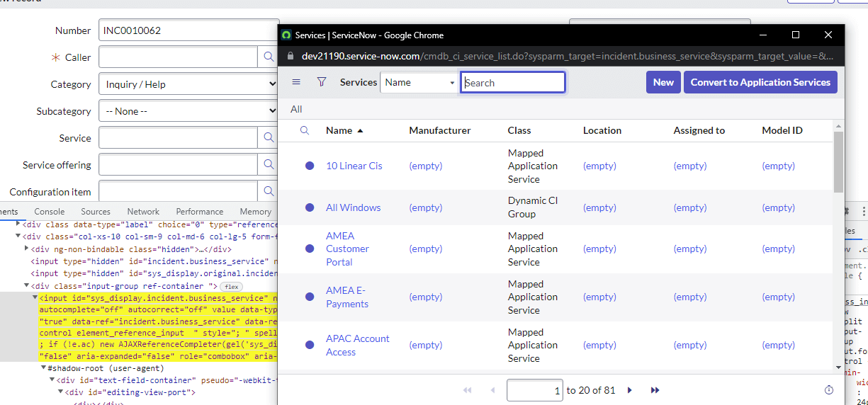
Task: Switch to the Network tab in DevTools
Action: (x=143, y=212)
